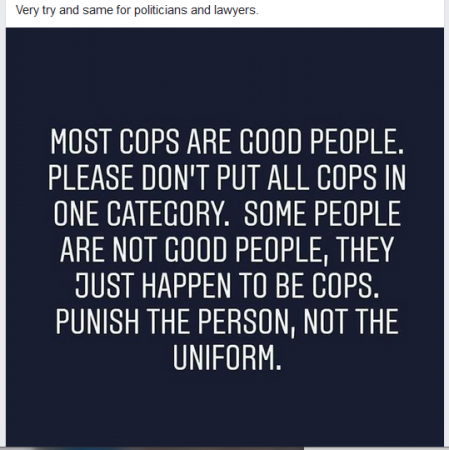Click the line 'MOST COPS ARE GOOD PEOPLE.'
Image resolution: width=449 pixels, height=450 pixels.
(227, 141)
